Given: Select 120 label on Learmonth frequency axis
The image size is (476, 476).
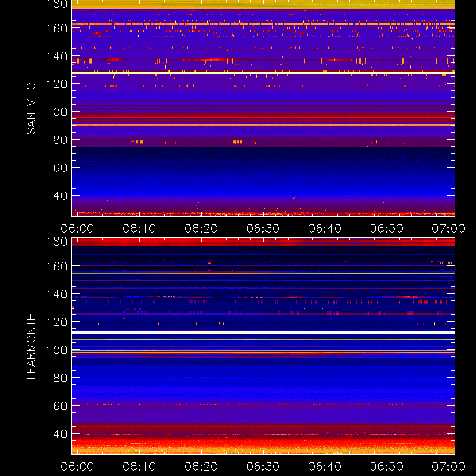Looking at the screenshot, I should click(x=57, y=322).
